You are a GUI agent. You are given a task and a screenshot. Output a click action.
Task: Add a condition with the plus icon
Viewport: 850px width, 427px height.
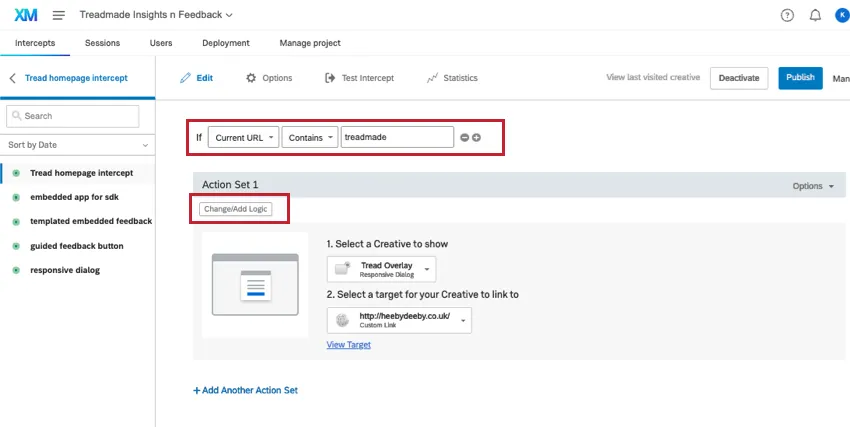(x=476, y=137)
